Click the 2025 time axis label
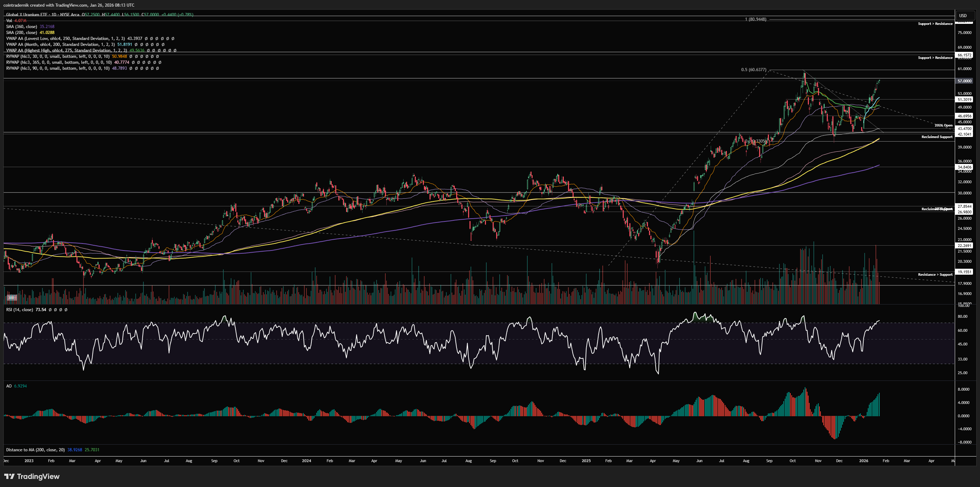Screen dimensions: 980x487 point(586,461)
